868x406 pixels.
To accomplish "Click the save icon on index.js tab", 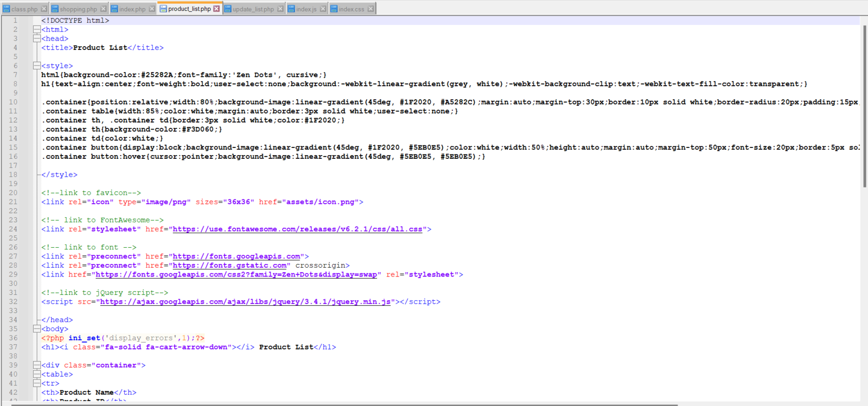I will [291, 9].
